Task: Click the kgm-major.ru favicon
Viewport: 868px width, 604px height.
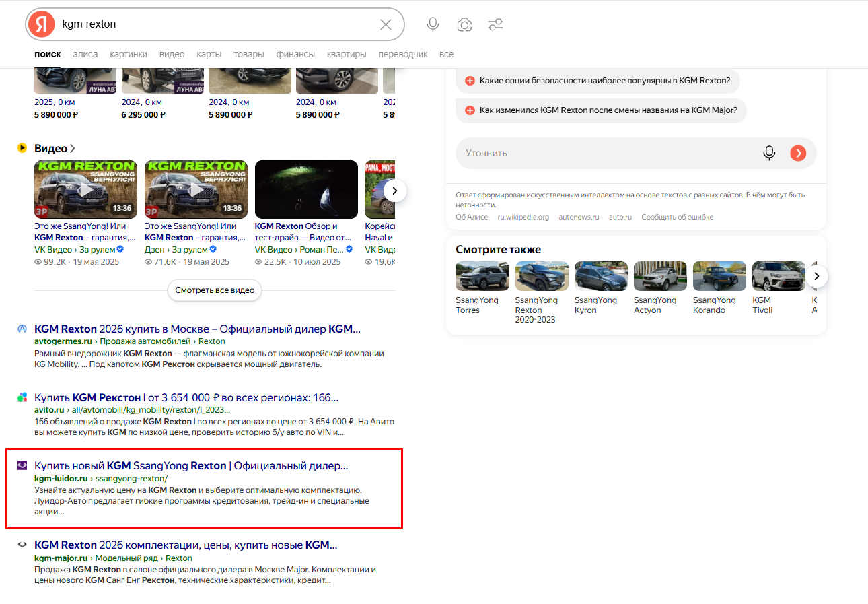Action: click(22, 545)
